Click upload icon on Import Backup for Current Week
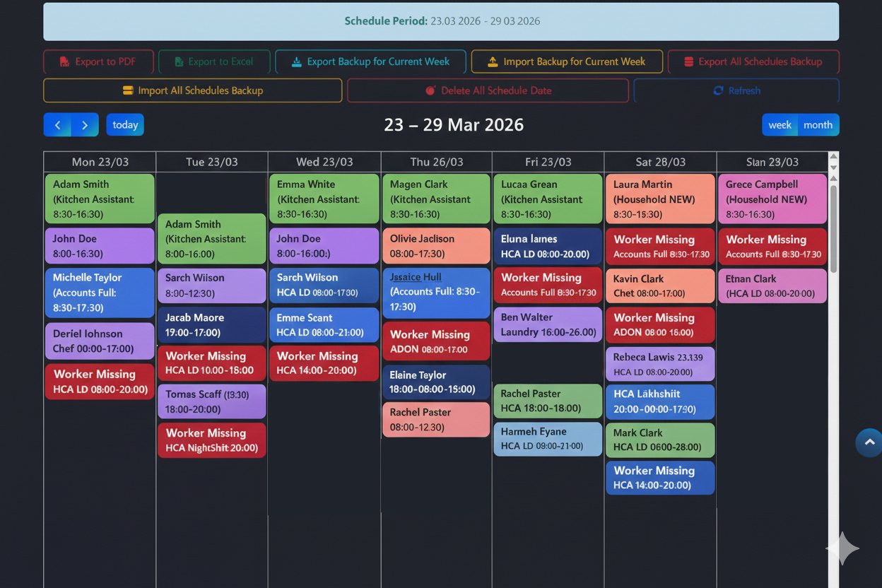882x588 pixels. [493, 62]
